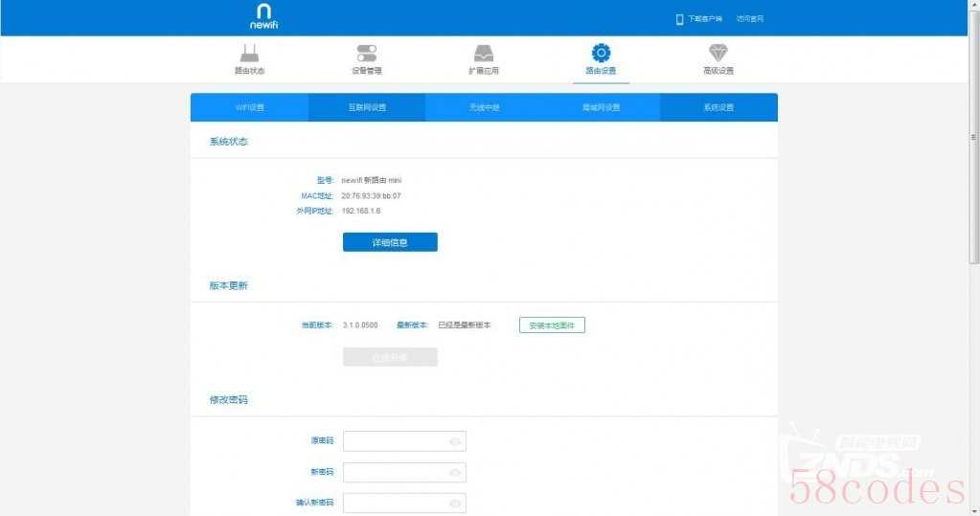Click the newifi logo

point(263,17)
